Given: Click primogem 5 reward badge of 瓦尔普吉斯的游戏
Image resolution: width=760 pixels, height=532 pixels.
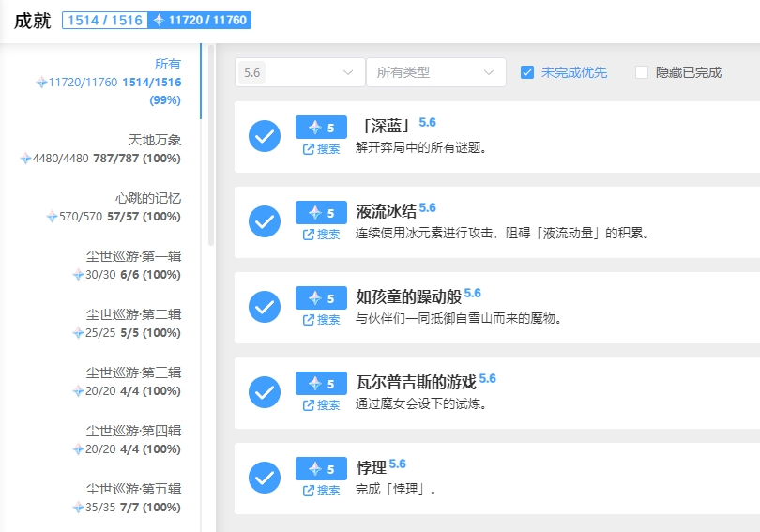Looking at the screenshot, I should point(321,383).
